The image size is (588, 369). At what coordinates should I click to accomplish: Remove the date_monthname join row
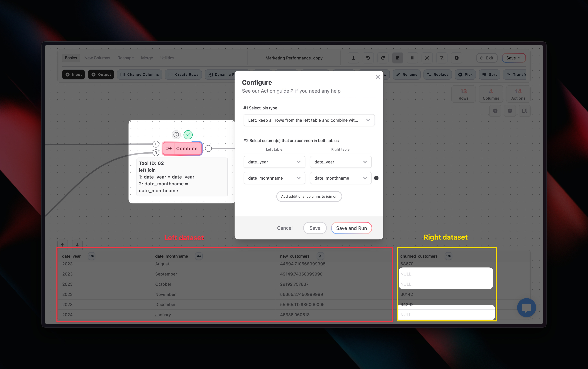pos(376,178)
